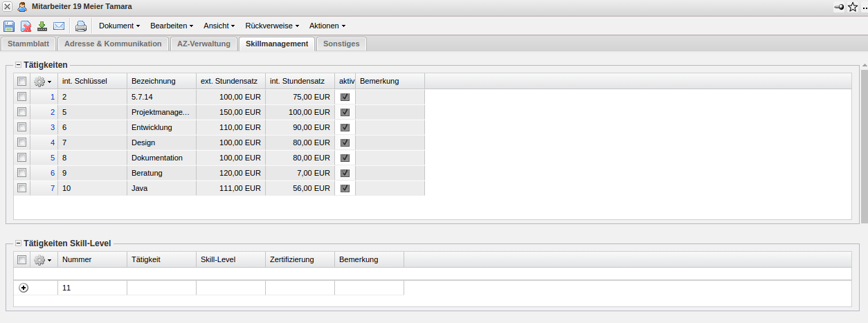Collapse the Tätigkeiten Skill-Level section
Image resolution: width=868 pixels, height=323 pixels.
(19, 243)
